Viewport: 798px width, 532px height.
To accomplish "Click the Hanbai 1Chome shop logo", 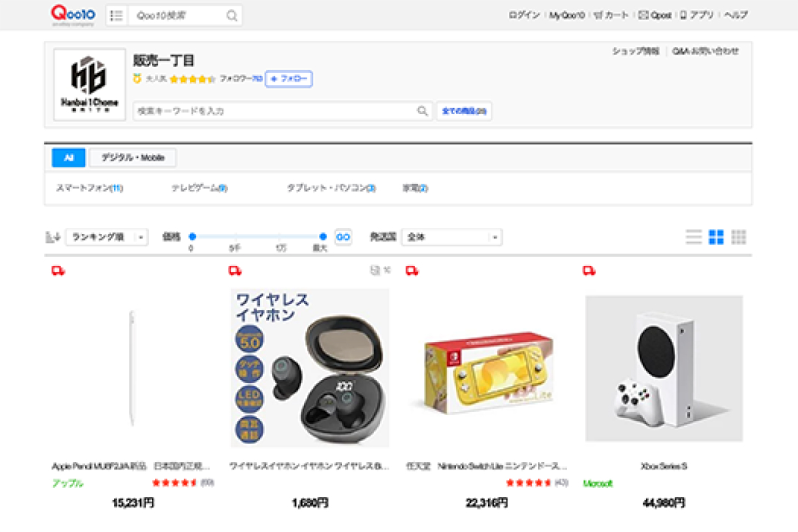I will (89, 84).
